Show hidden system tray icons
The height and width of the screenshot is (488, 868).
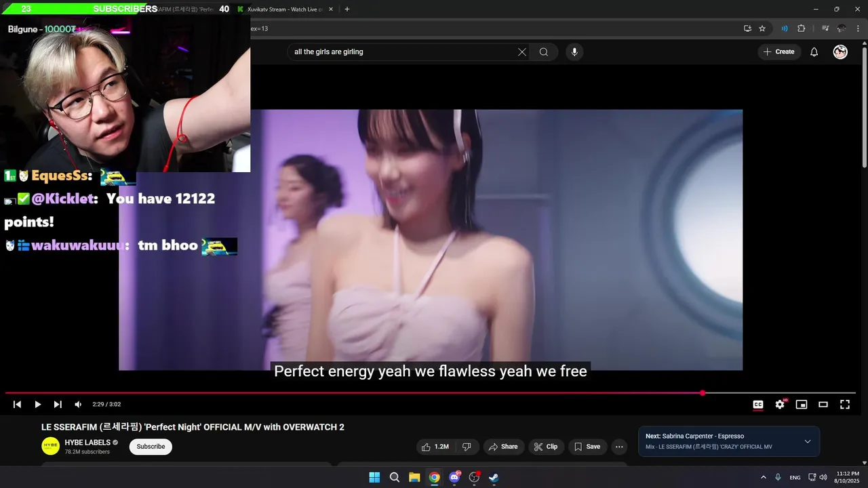764,477
